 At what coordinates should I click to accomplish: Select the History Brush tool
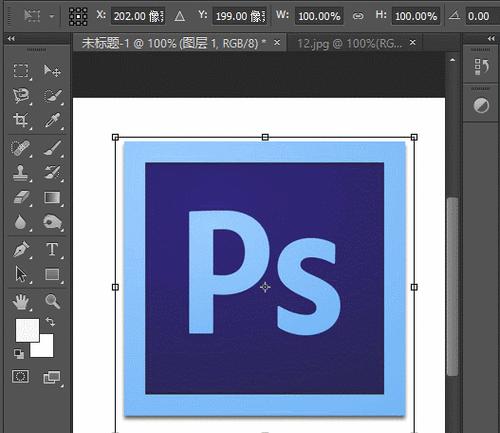(x=52, y=173)
